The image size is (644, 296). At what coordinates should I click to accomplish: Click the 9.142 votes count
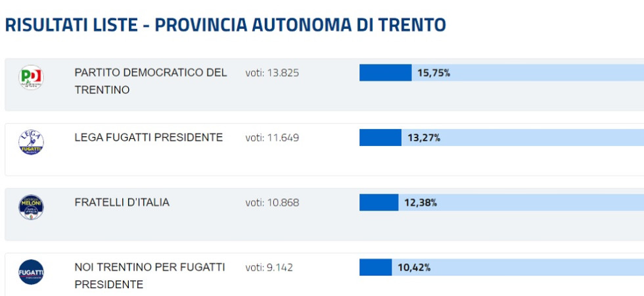coord(269,267)
